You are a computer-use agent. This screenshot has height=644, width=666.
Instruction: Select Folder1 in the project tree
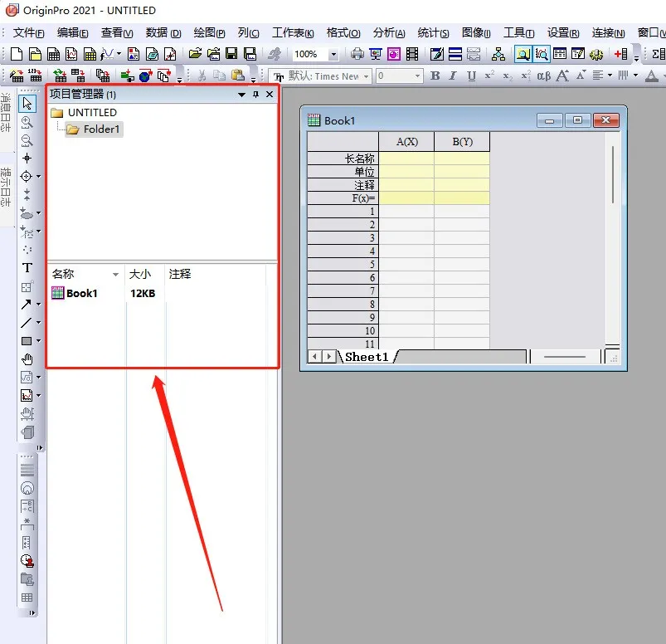tap(101, 129)
